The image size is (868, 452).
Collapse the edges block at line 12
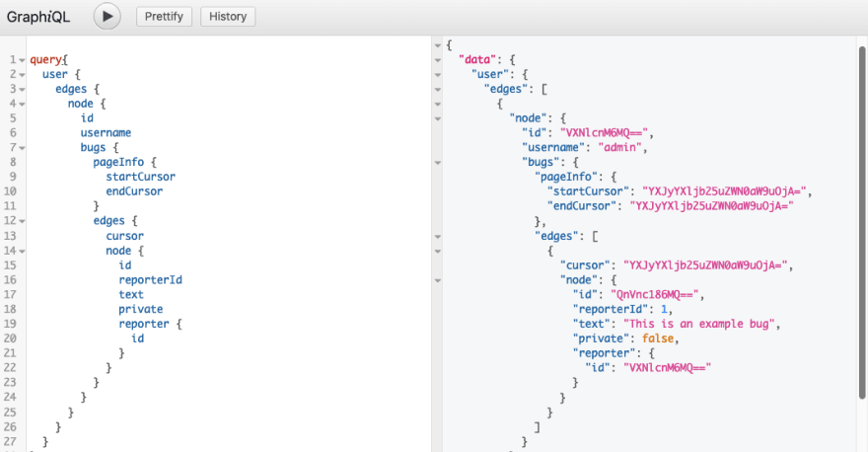coord(22,221)
